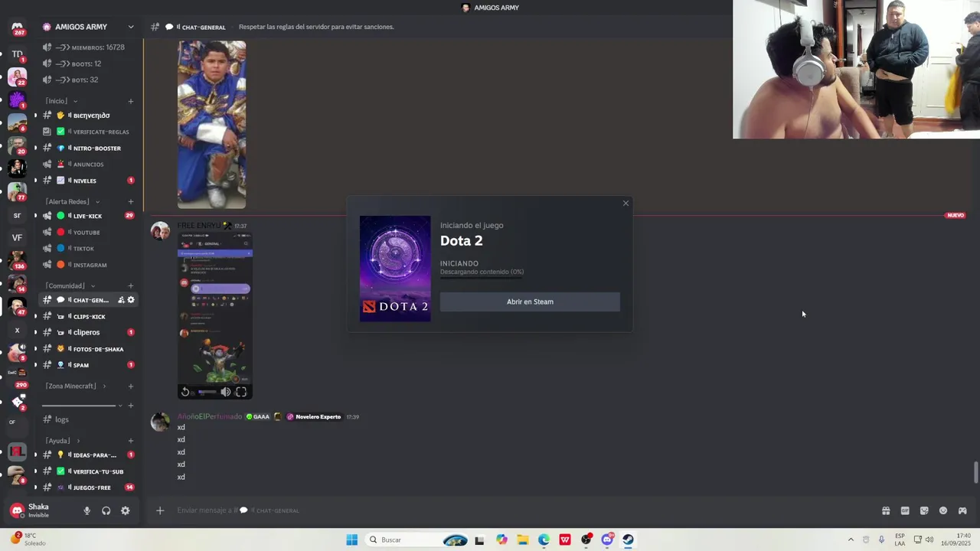Open the cliperos channel
Screen dimensions: 980x551
coord(89,332)
